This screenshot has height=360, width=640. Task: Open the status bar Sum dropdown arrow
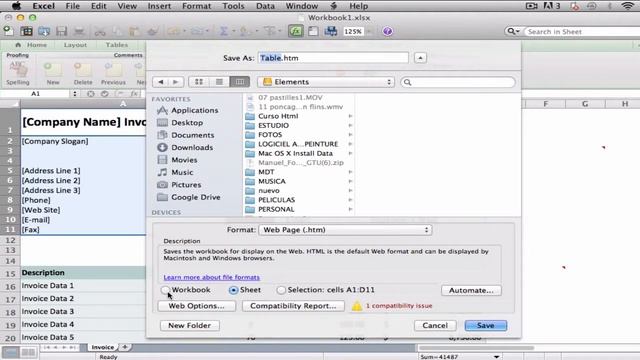pyautogui.click(x=496, y=357)
